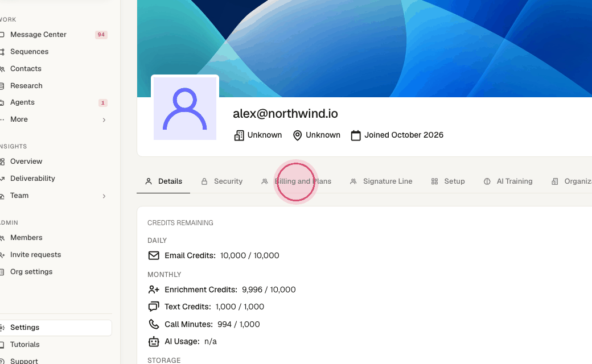This screenshot has width=592, height=364.
Task: Open Agents in the sidebar
Action: click(22, 102)
